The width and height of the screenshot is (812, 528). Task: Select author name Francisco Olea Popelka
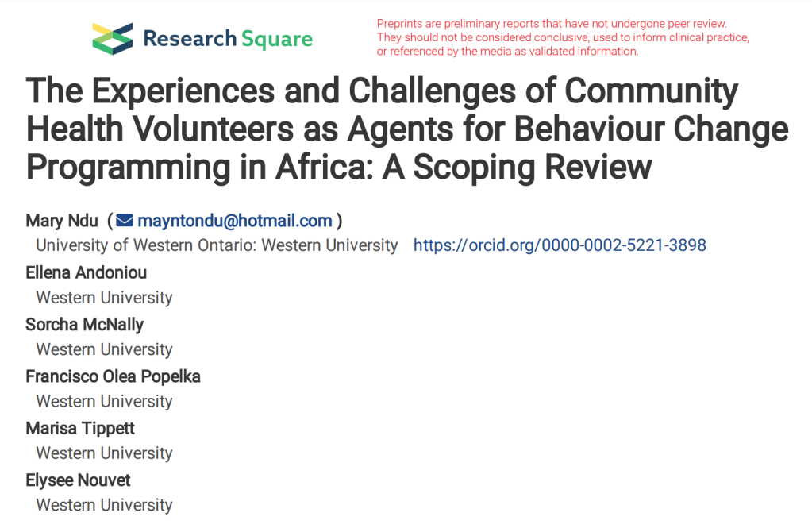pyautogui.click(x=113, y=376)
